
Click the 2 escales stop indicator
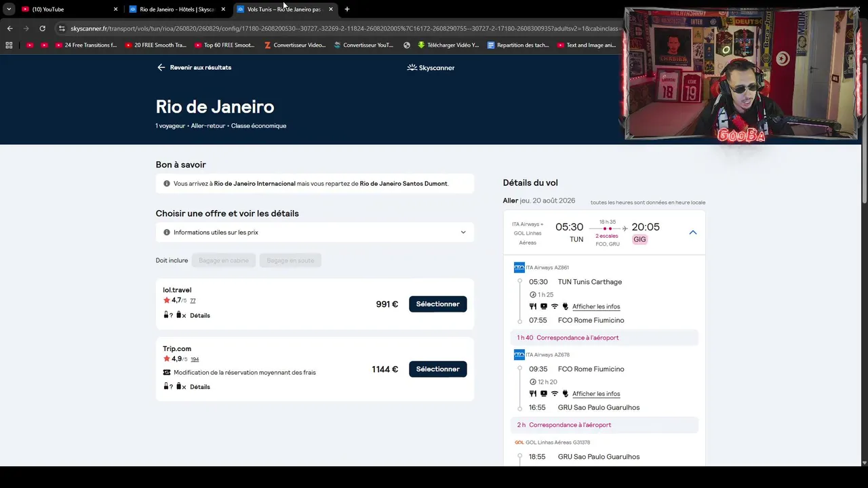(x=607, y=236)
